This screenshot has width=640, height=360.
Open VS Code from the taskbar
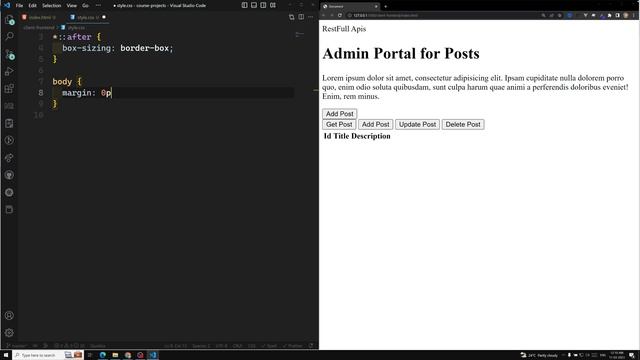153,355
